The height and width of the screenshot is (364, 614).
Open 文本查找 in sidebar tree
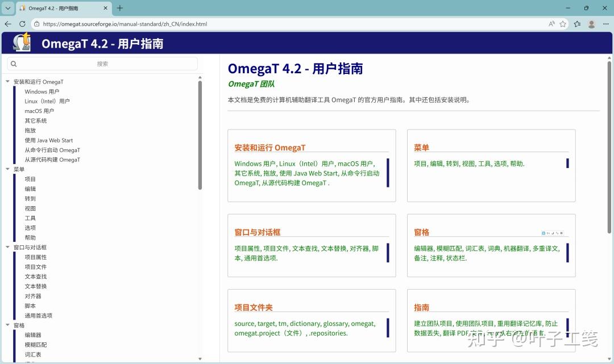coord(36,277)
